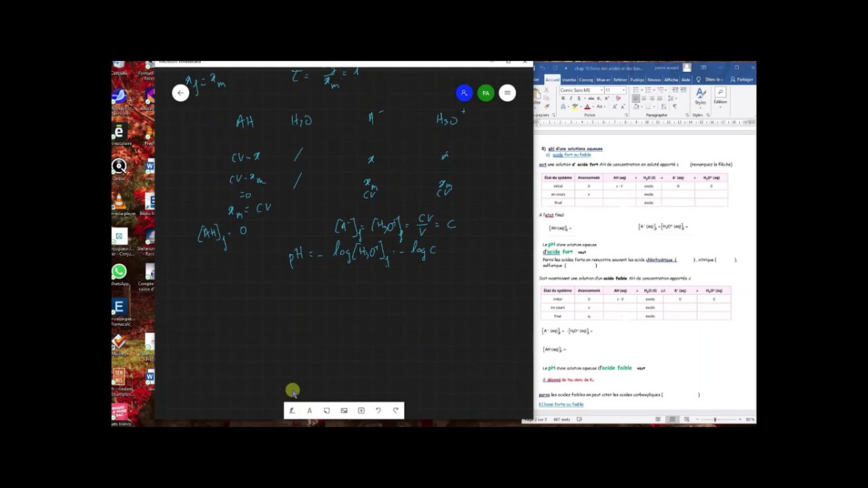Open the Révision ribbon tab
The height and width of the screenshot is (488, 868).
click(654, 79)
